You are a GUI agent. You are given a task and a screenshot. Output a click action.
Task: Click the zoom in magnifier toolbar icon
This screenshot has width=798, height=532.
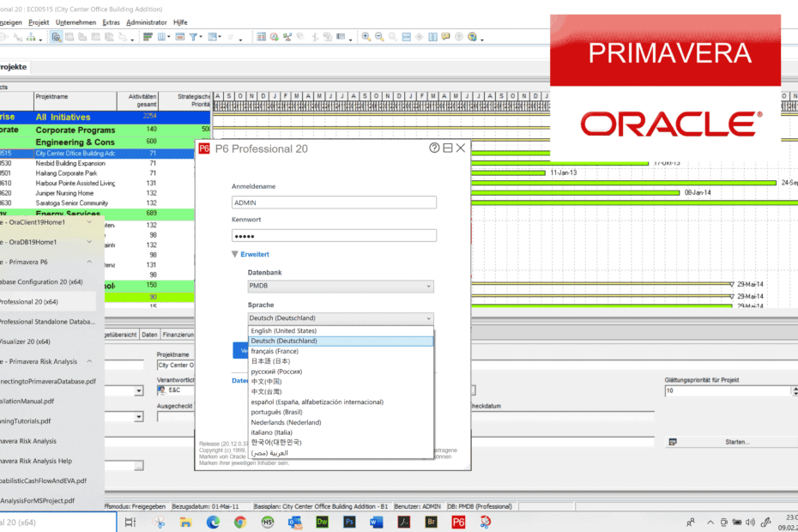coord(366,37)
